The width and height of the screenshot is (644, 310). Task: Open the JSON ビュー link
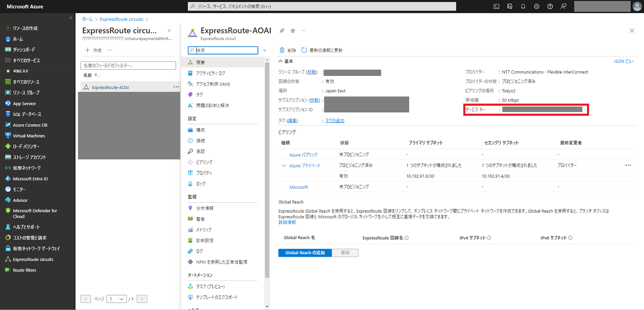coord(623,61)
